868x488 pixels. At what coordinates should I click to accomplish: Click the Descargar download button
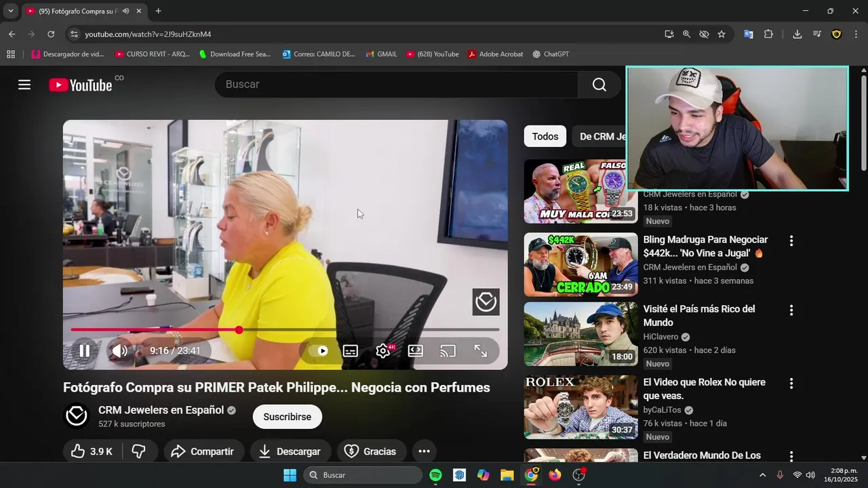(x=290, y=451)
